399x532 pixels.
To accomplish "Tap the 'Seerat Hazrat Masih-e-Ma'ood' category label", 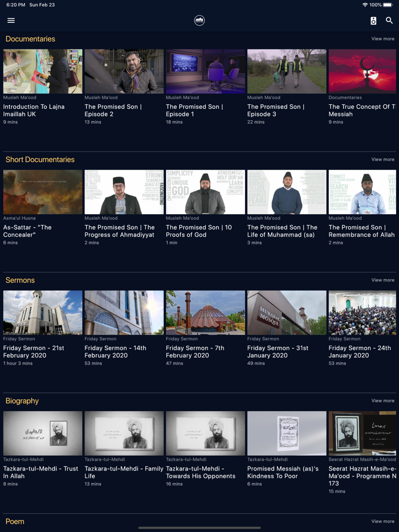I will [362, 460].
